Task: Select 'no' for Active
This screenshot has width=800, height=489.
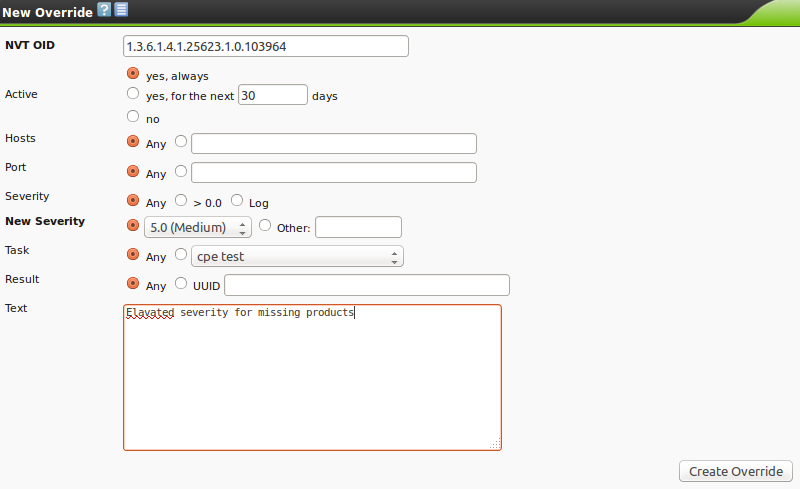Action: (x=133, y=116)
